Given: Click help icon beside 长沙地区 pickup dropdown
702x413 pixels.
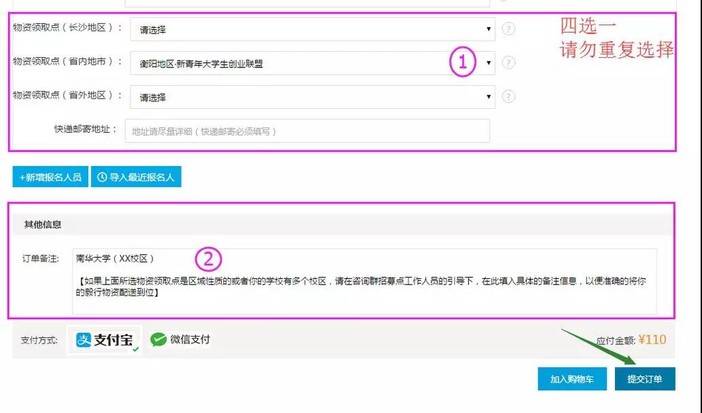Looking at the screenshot, I should (509, 29).
